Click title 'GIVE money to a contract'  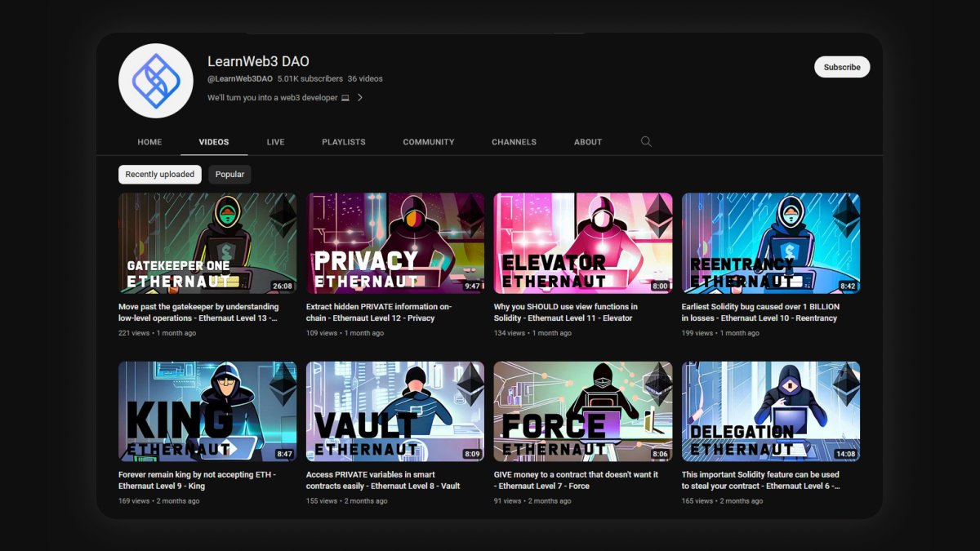576,480
